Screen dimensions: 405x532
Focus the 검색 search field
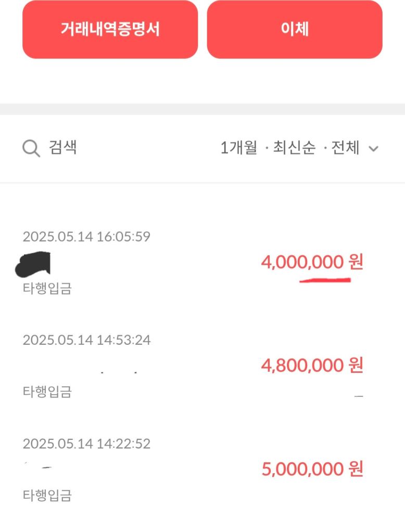click(63, 148)
